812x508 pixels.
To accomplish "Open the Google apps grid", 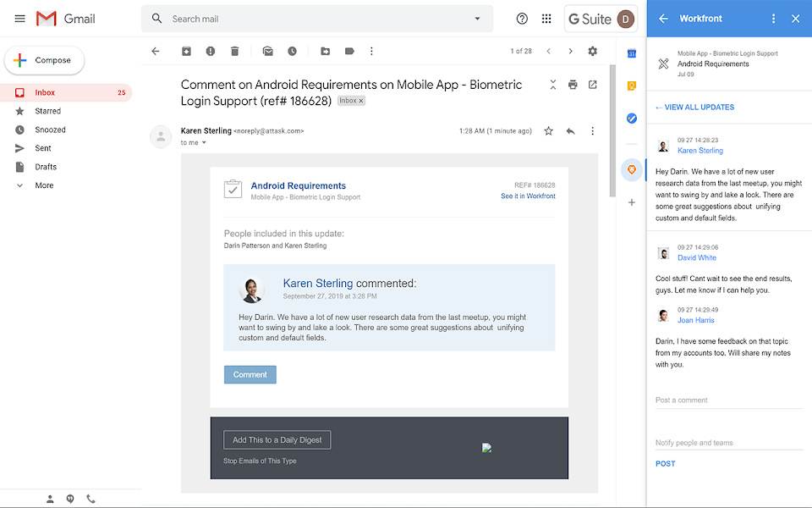I will (546, 19).
